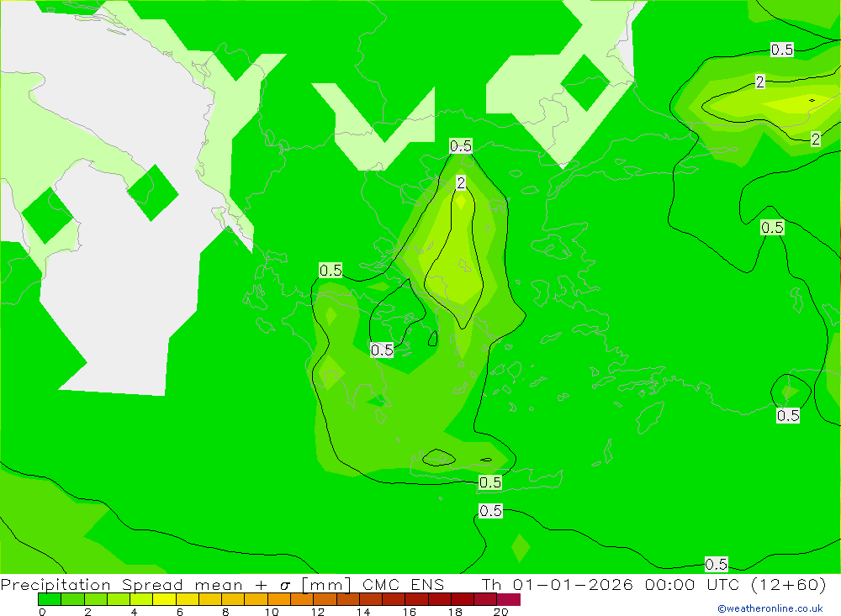Click the word "Spread" in the title
Viewport: 841px width, 616px height.
point(152,584)
